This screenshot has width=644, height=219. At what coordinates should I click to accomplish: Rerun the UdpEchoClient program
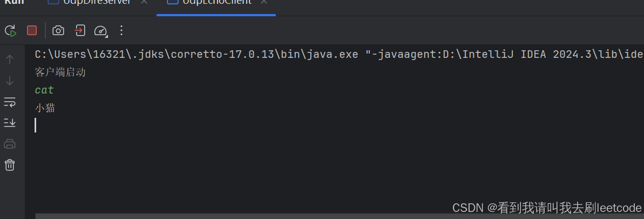10,31
